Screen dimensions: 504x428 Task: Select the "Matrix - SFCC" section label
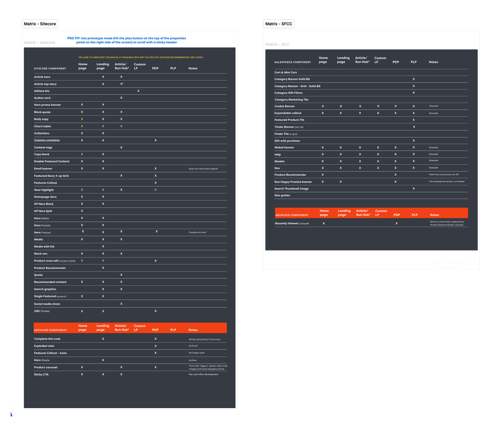point(278,24)
